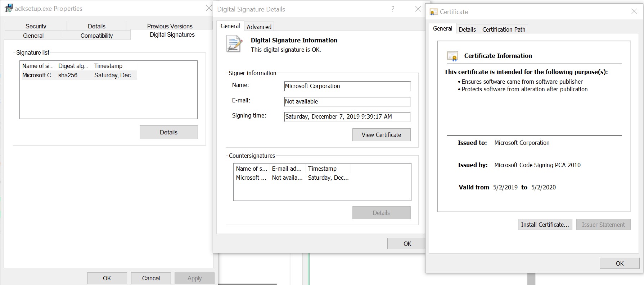Close the Digital Signature Details dialog

[418, 9]
